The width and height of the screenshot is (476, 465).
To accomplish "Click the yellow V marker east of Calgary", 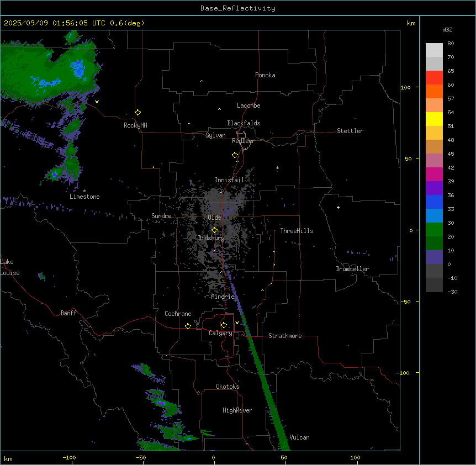I will (237, 323).
